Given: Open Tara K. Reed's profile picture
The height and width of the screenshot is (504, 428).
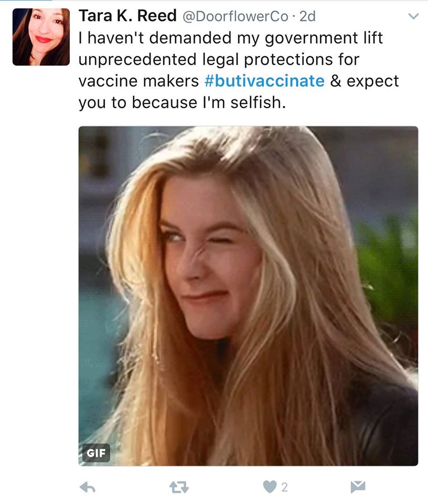Looking at the screenshot, I should coord(41,37).
